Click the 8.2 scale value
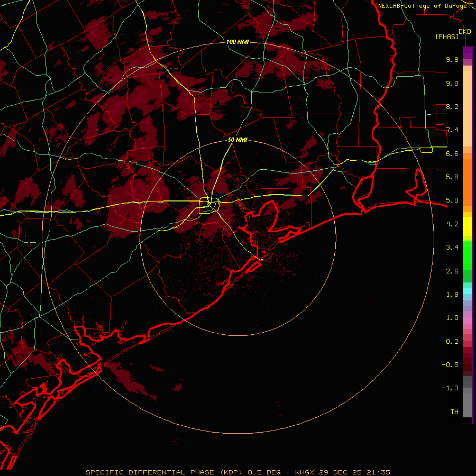 pos(452,106)
